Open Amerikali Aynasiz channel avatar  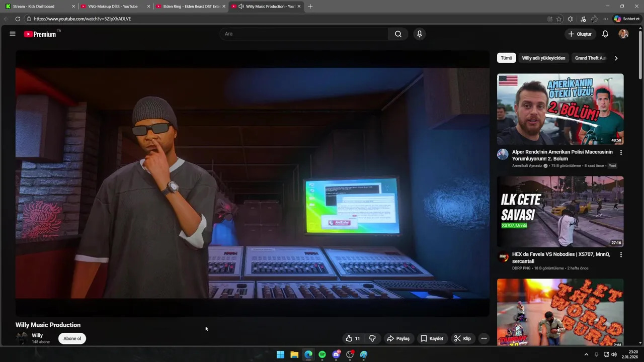point(503,154)
